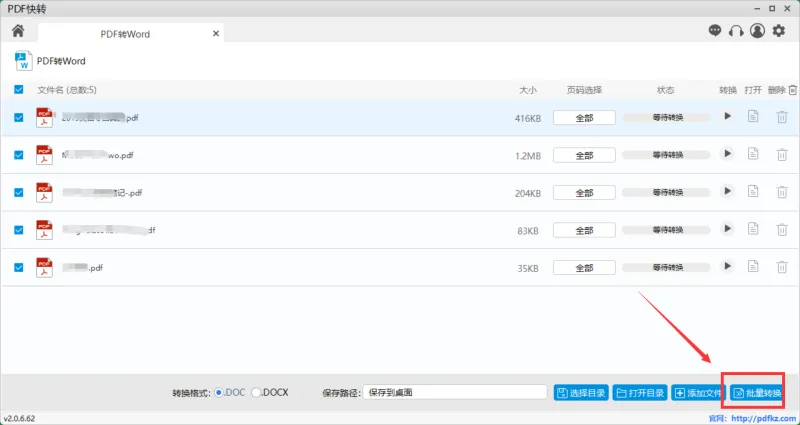Open converted document for 204KB file
800x425 pixels.
[753, 191]
